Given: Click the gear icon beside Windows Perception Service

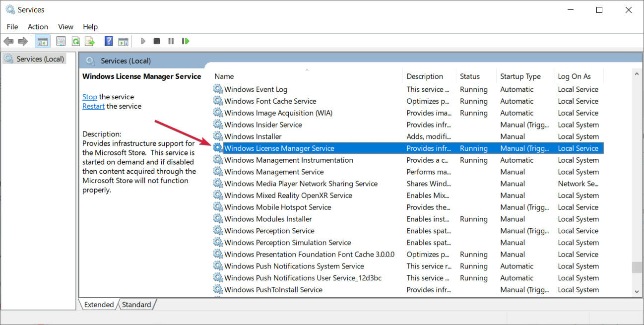Looking at the screenshot, I should point(218,231).
